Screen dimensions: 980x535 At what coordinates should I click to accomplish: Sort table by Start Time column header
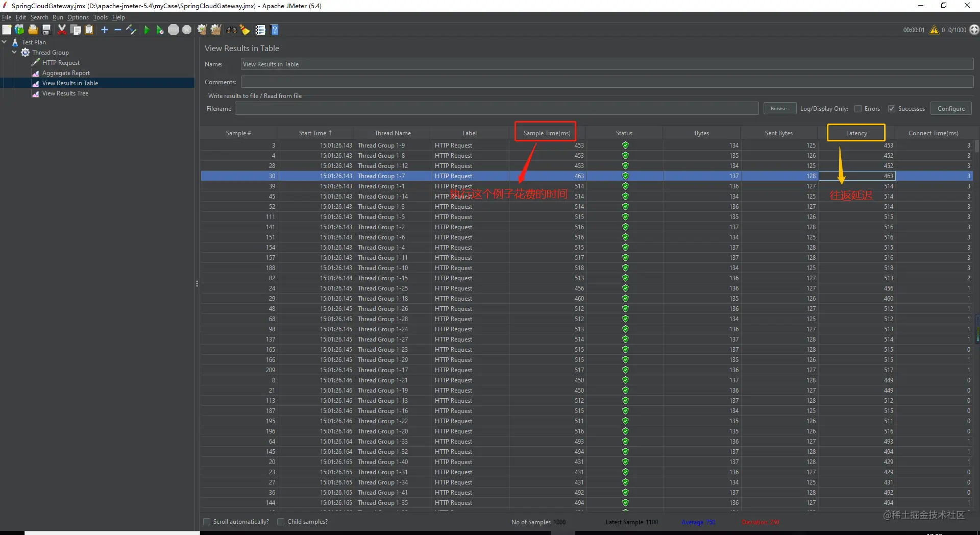315,133
